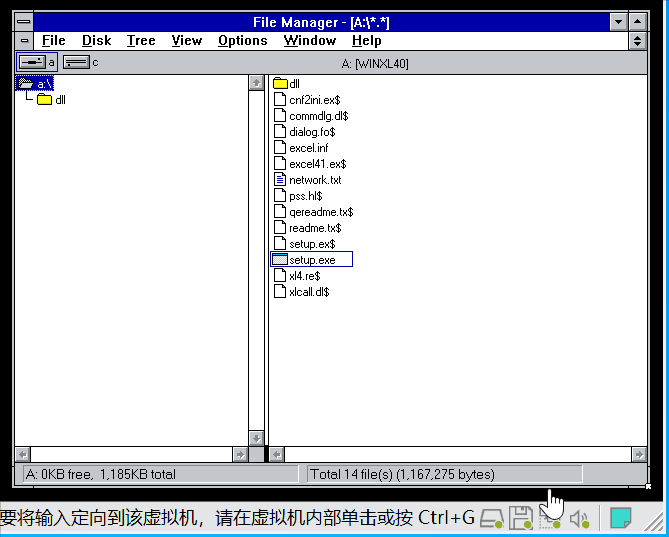Click the File Manager title bar
The height and width of the screenshot is (537, 669).
click(x=321, y=22)
